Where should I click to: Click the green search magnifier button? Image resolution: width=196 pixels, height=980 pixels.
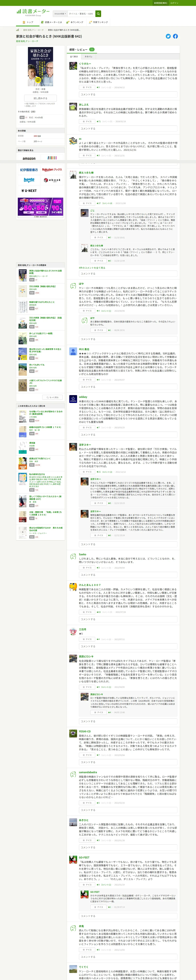(x=98, y=14)
